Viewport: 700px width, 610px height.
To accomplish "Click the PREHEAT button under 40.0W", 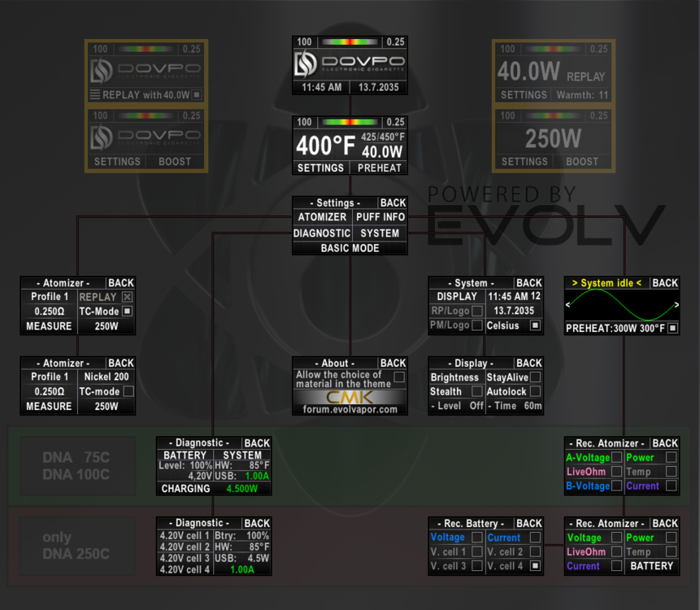I will [379, 168].
